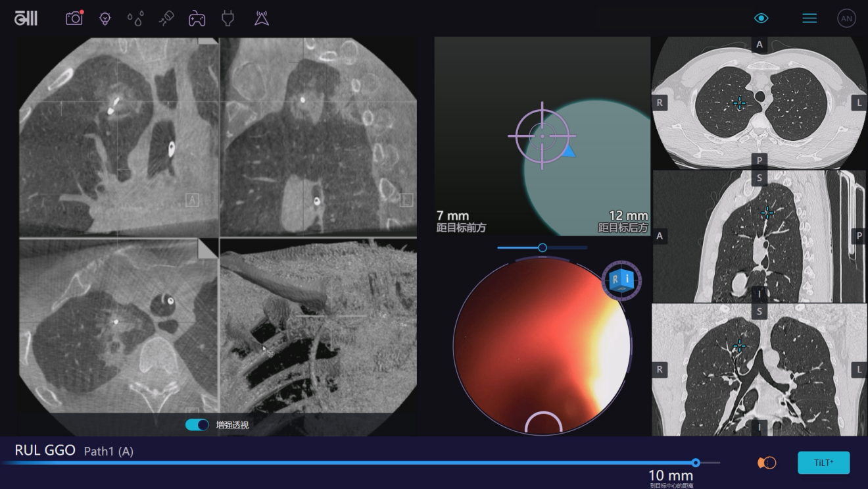This screenshot has width=868, height=489.
Task: Click the slider handle above endoscope view
Action: (x=542, y=247)
